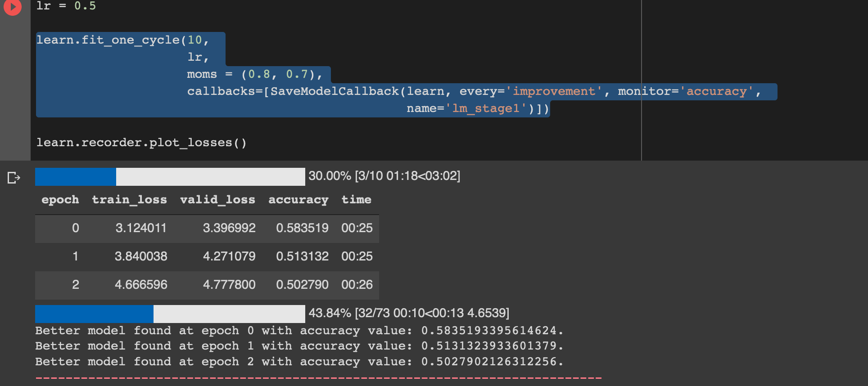This screenshot has height=386, width=868.
Task: Select the 'epoch' column header
Action: (60, 200)
